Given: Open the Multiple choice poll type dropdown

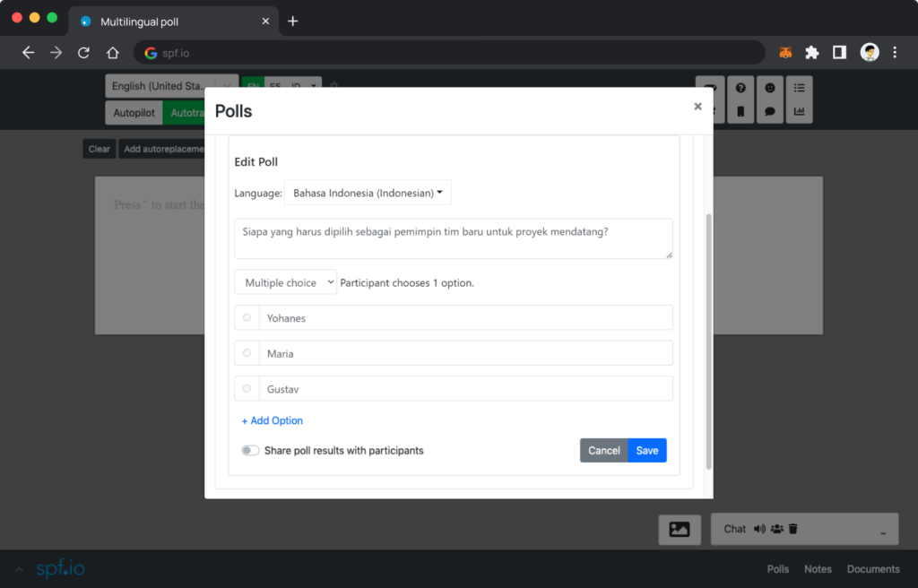Looking at the screenshot, I should [285, 282].
